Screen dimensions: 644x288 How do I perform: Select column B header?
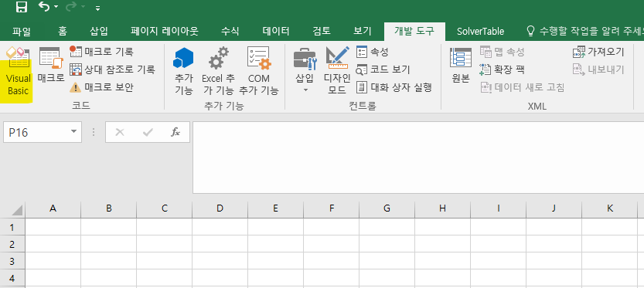pos(109,208)
